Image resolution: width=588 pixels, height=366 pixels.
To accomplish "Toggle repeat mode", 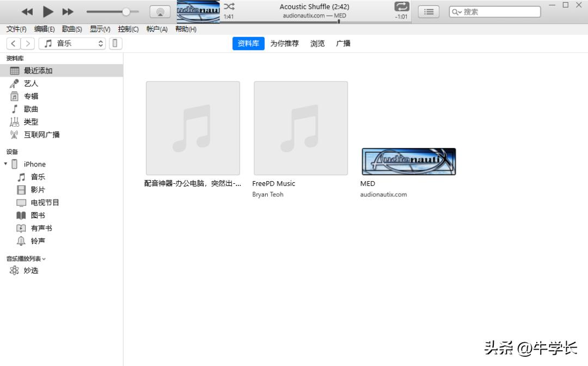I will (x=401, y=7).
